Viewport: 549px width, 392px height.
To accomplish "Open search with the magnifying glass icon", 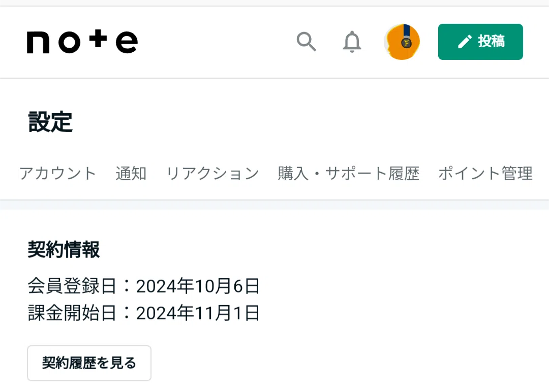I will pyautogui.click(x=307, y=42).
